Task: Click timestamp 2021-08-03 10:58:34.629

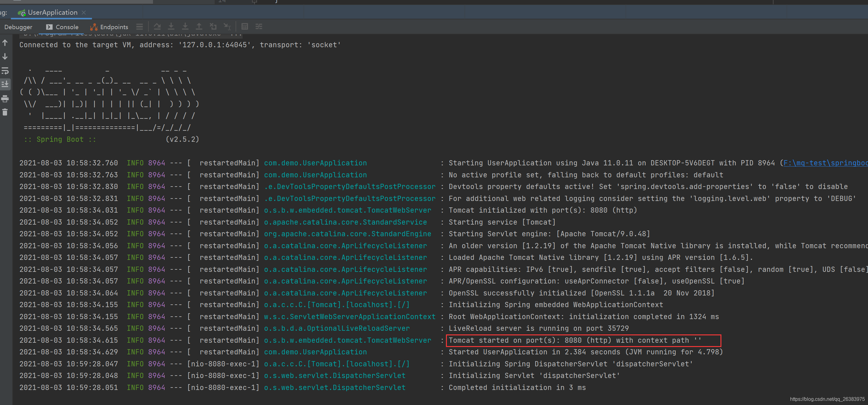Action: tap(69, 352)
